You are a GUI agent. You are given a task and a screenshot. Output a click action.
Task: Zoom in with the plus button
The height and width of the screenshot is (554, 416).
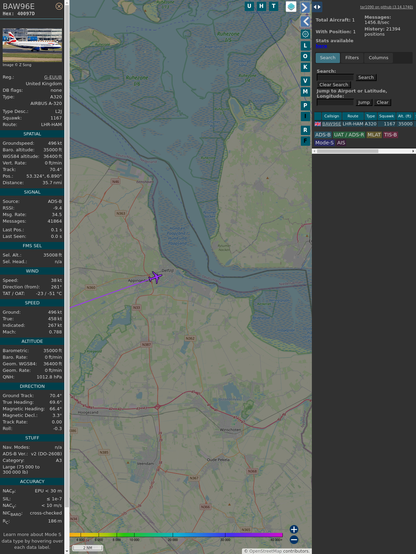point(294,529)
